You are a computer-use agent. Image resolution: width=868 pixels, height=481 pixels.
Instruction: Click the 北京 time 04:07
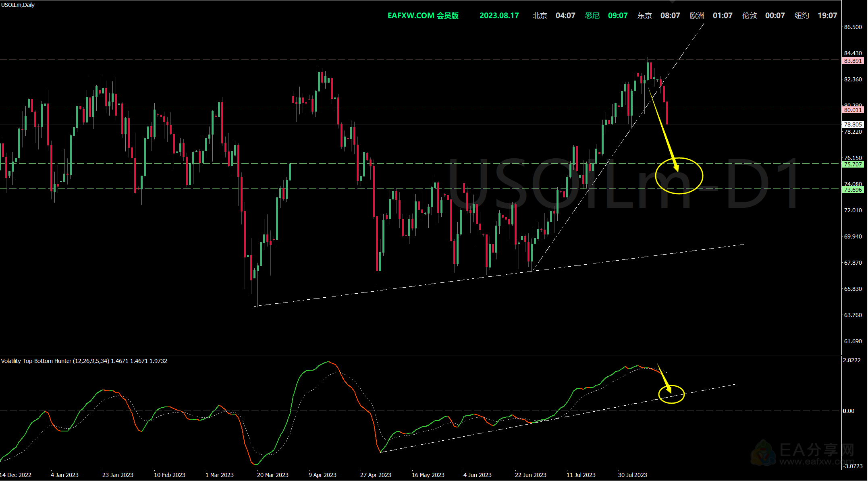565,16
